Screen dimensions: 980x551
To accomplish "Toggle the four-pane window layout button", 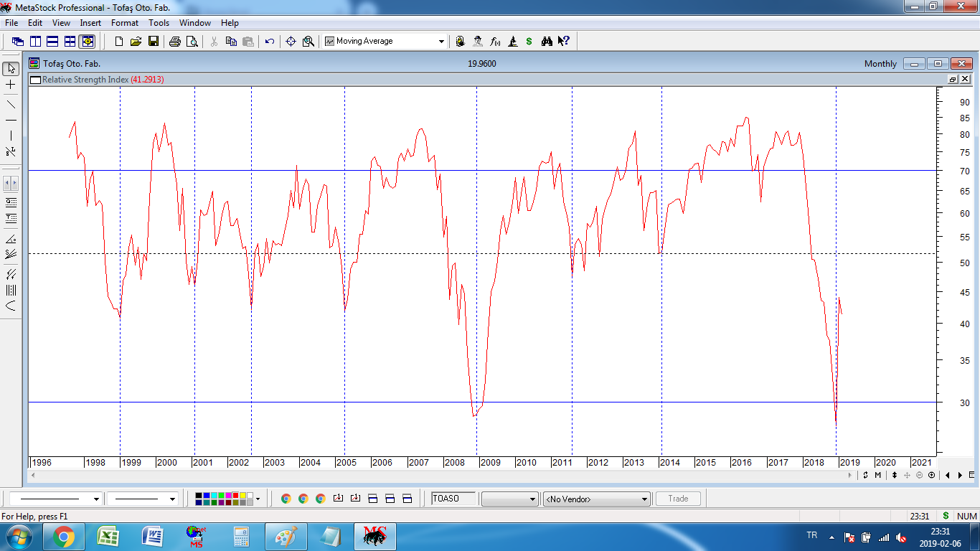I will [x=70, y=42].
